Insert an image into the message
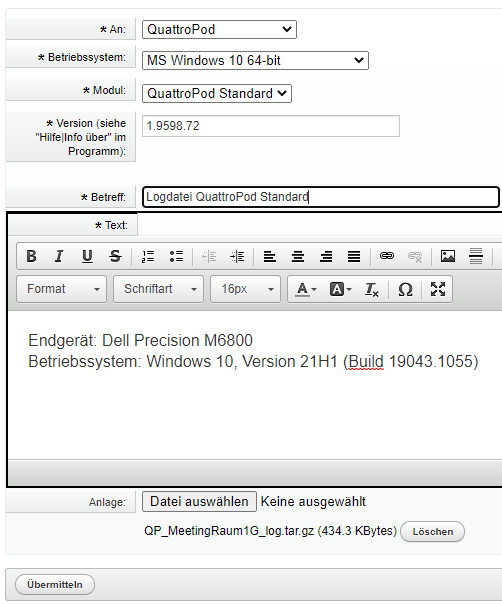The height and width of the screenshot is (604, 502). pyautogui.click(x=448, y=256)
